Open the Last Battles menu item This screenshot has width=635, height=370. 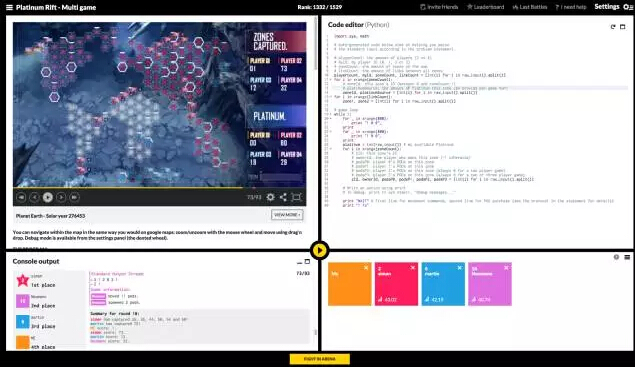[530, 7]
